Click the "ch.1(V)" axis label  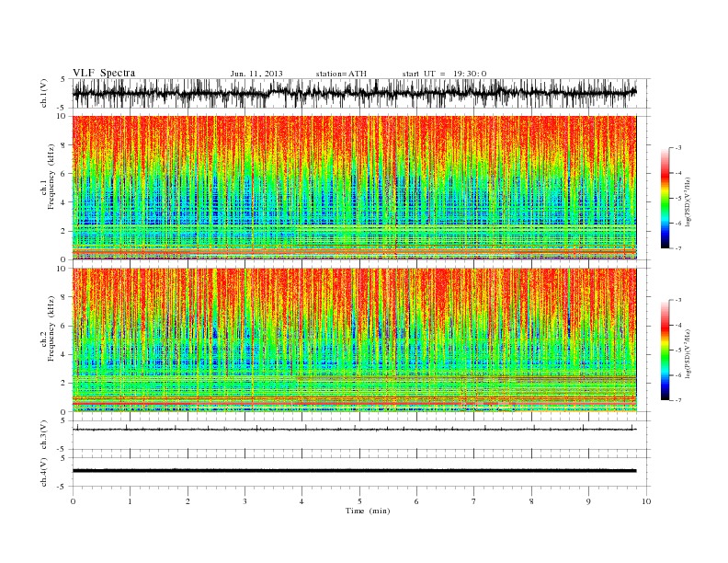pos(44,93)
